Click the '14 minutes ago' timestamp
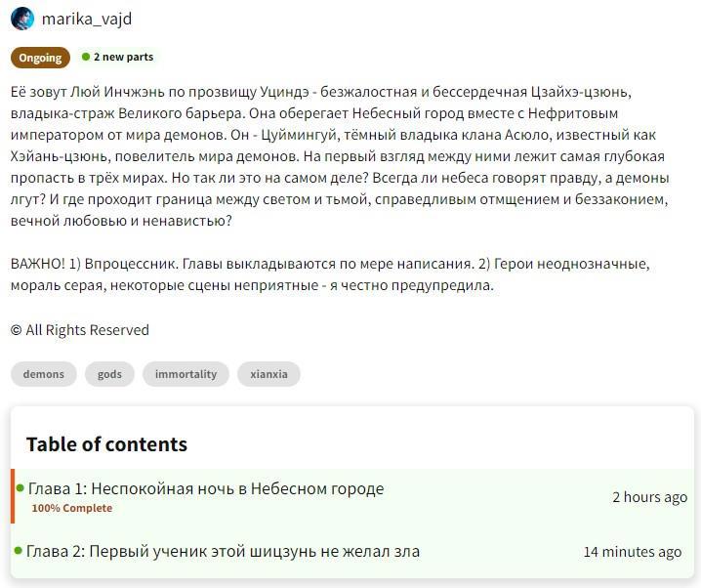This screenshot has height=588, width=701. (x=633, y=552)
